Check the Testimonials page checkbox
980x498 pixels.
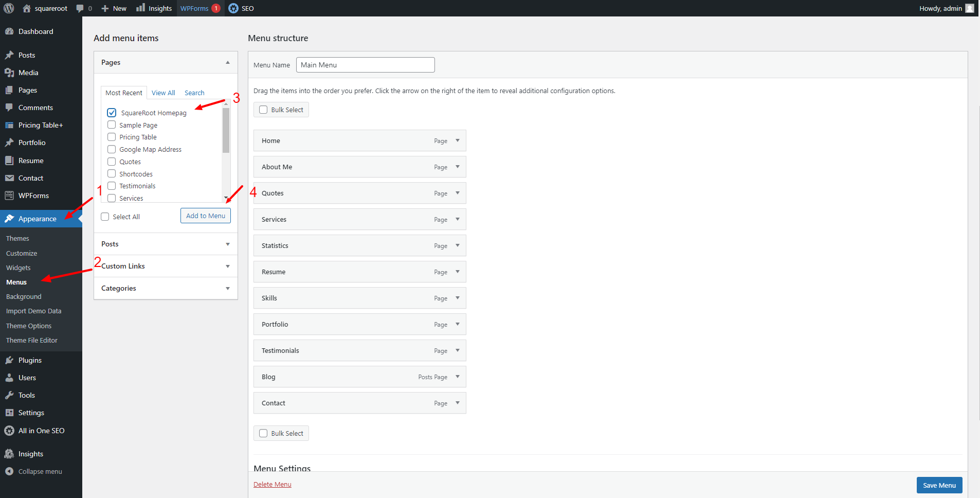112,186
